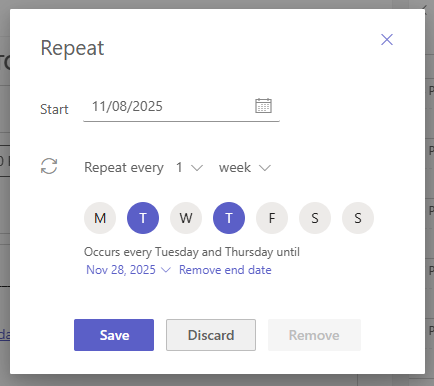Toggle Friday (F) day button
434x386 pixels.
point(272,218)
